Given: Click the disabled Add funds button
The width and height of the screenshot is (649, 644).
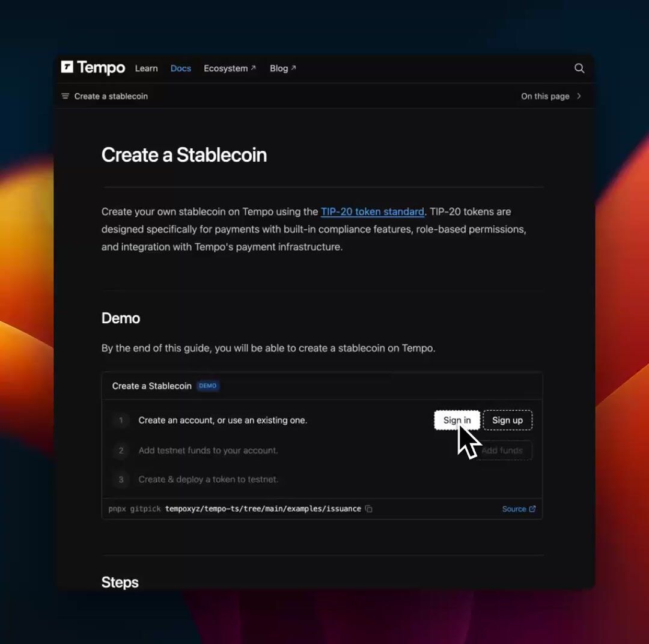Looking at the screenshot, I should [502, 451].
